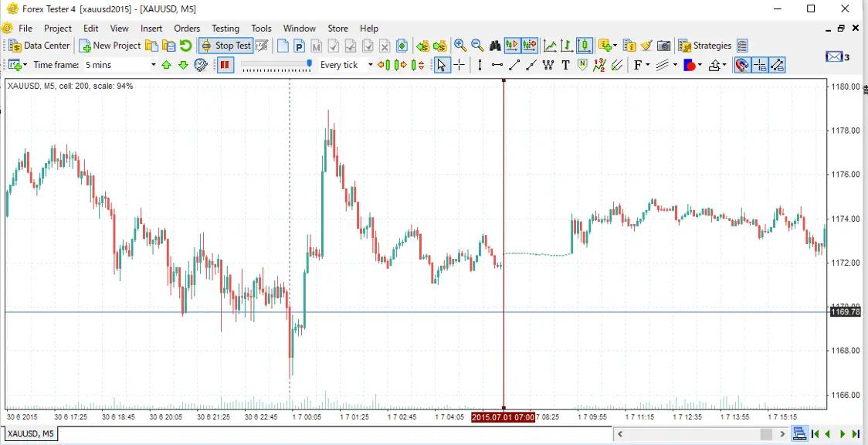This screenshot has width=868, height=445.
Task: Select the crosshair cursor tool
Action: click(459, 66)
